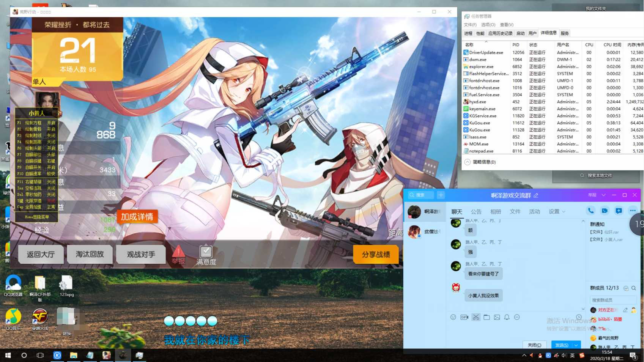644x362 pixels.
Task: Click the orange 分享战绩 button
Action: (x=376, y=254)
